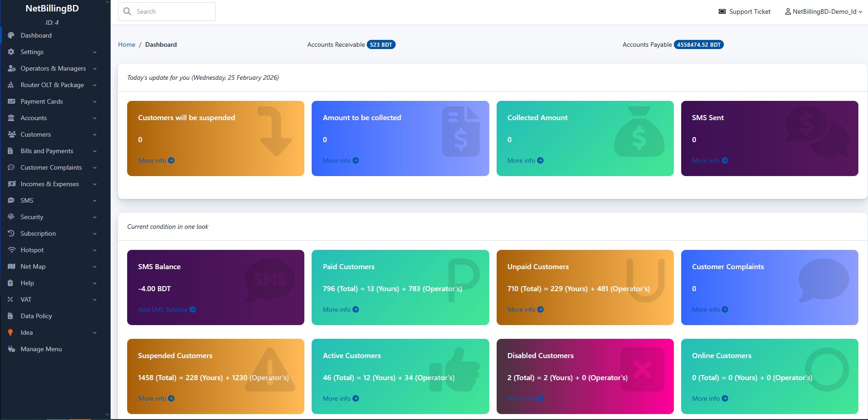Go to Home breadcrumb link
The width and height of the screenshot is (868, 420).
click(126, 44)
